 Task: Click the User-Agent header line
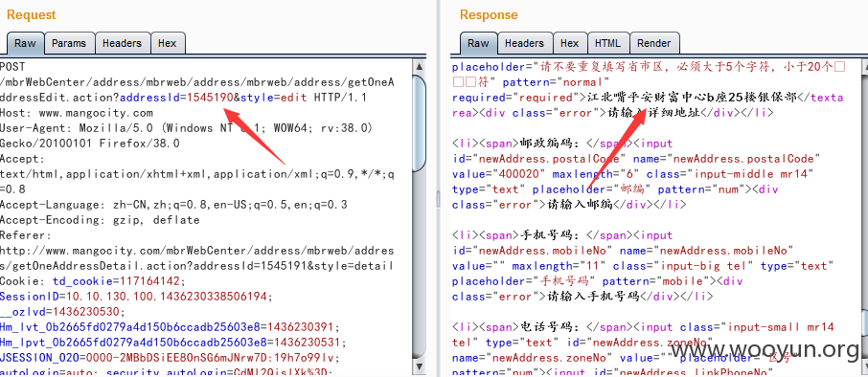(186, 128)
